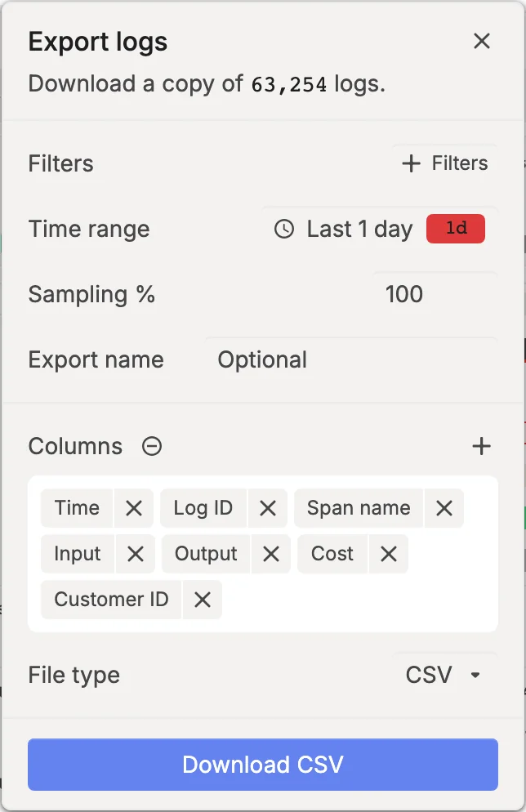
Task: Remove the Customer ID column chip
Action: (x=202, y=600)
